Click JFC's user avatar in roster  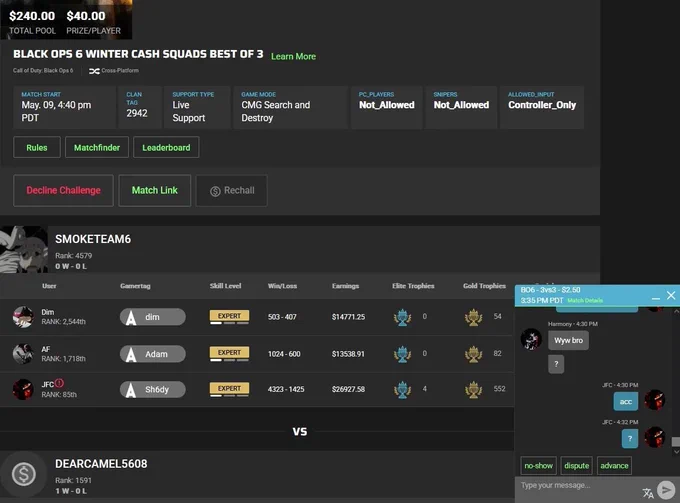coord(23,389)
